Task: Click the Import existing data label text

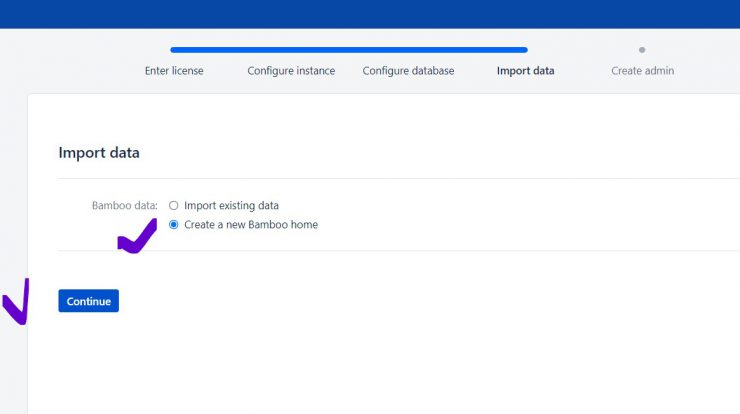Action: click(231, 205)
